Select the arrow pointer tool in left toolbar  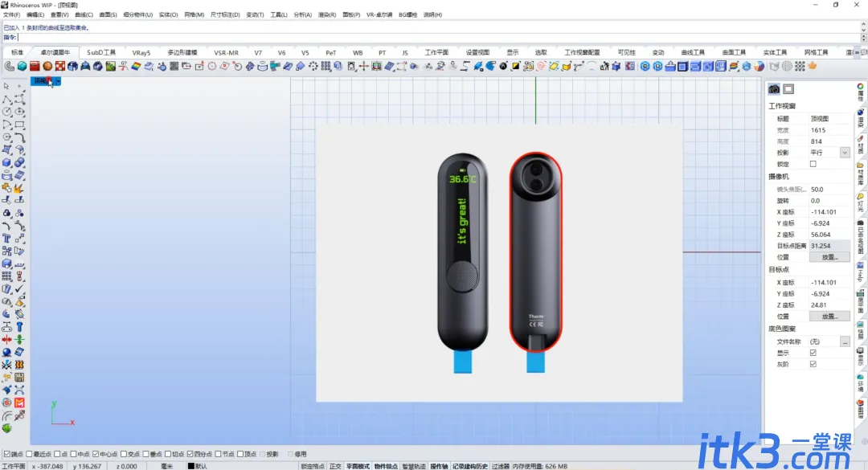pyautogui.click(x=6, y=86)
